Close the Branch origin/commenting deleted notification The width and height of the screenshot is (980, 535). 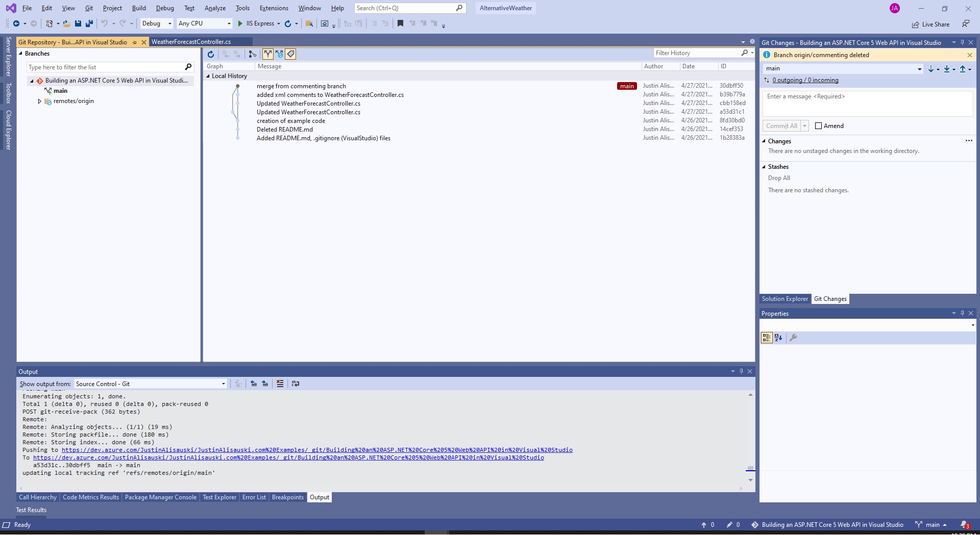point(970,55)
